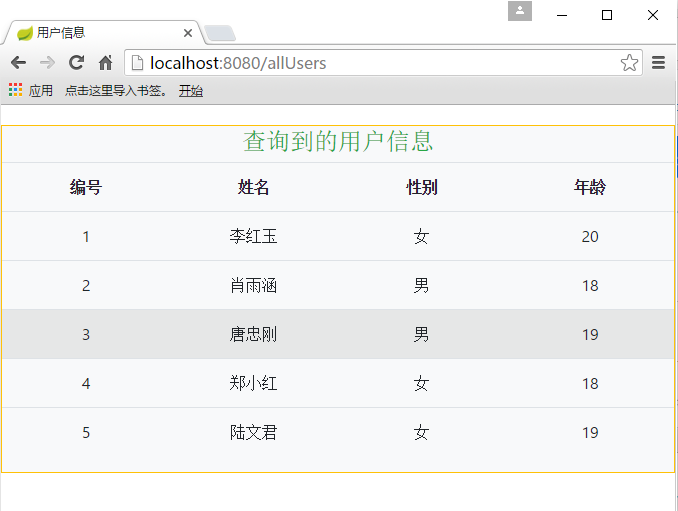Click the 年龄 column header
This screenshot has height=511, width=678.
point(590,187)
